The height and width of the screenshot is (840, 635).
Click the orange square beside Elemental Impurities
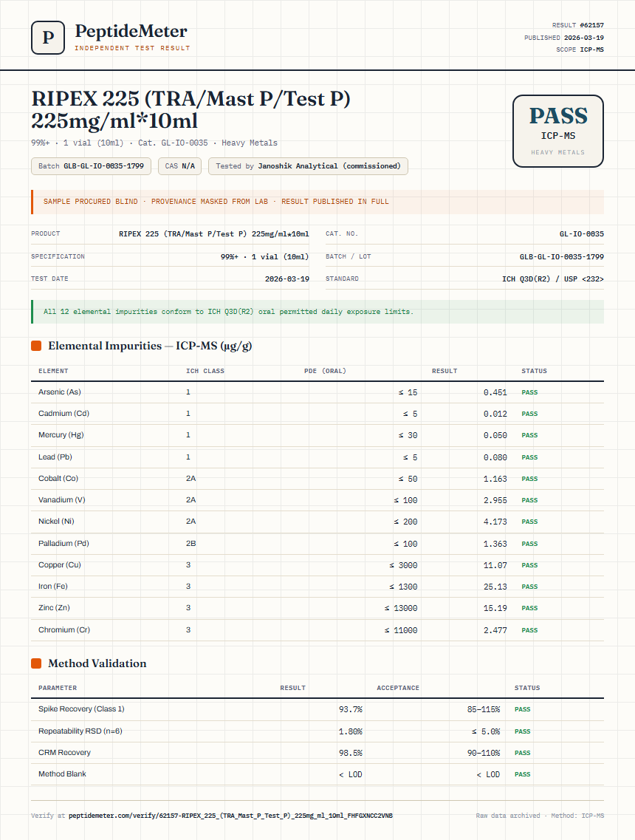[x=36, y=346]
